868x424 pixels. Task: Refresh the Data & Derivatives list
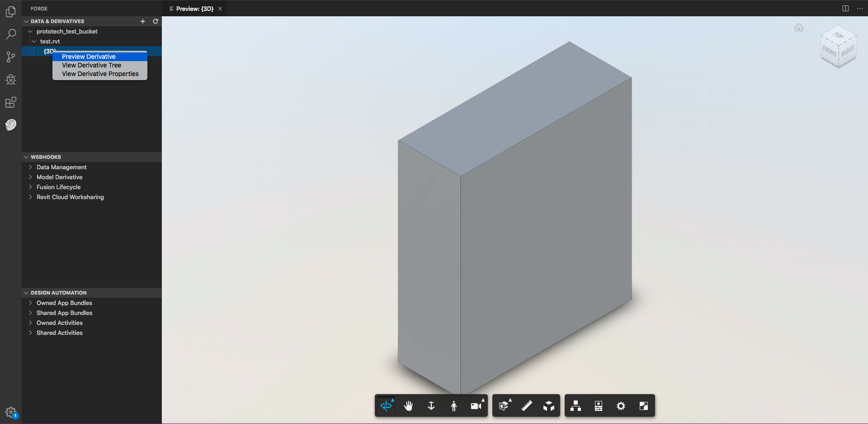point(156,21)
